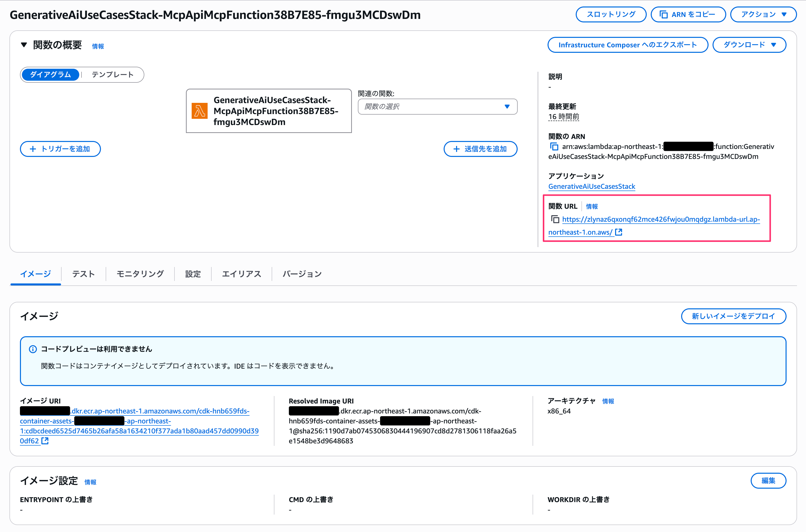Switch to the テスト tab
Viewport: 806px width, 532px height.
point(83,274)
